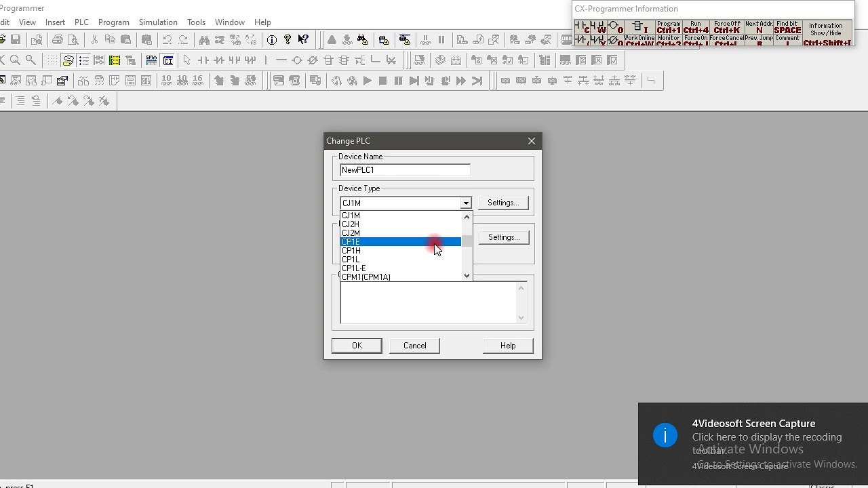Open the Simulation menu
Viewport: 868px width, 488px height.
coord(158,22)
